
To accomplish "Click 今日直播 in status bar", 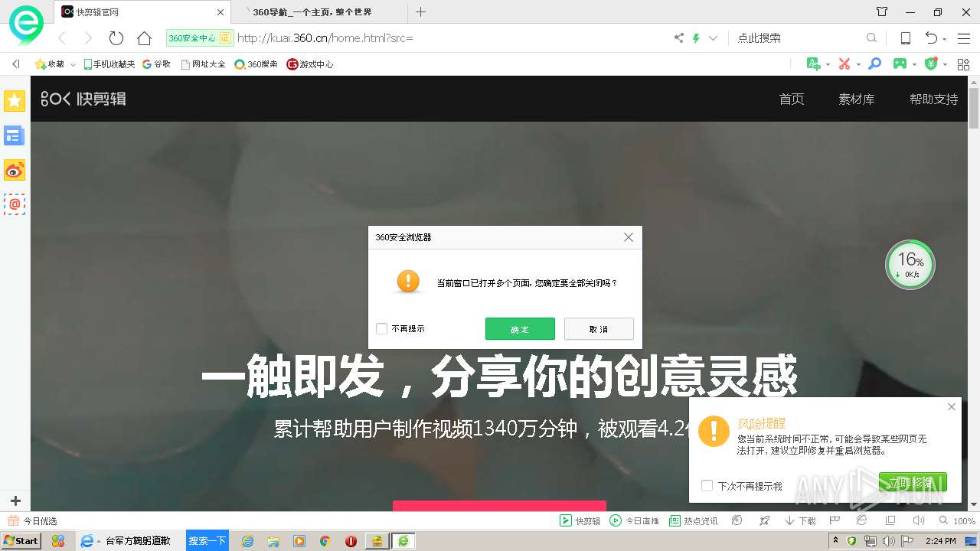I will coord(634,520).
